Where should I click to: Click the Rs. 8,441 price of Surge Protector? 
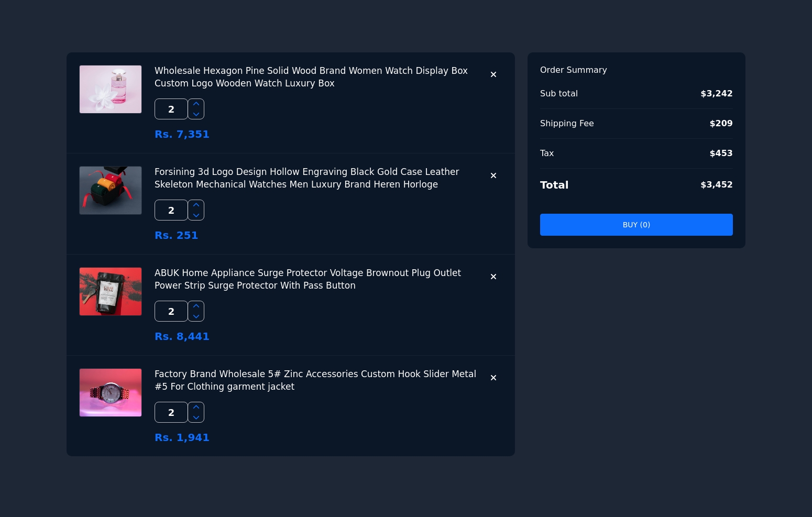[x=182, y=336]
